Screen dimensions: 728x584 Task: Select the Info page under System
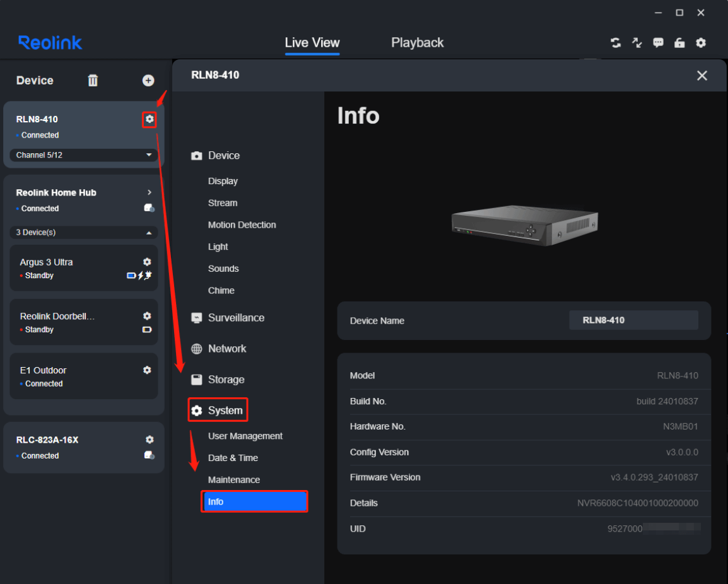coord(254,501)
